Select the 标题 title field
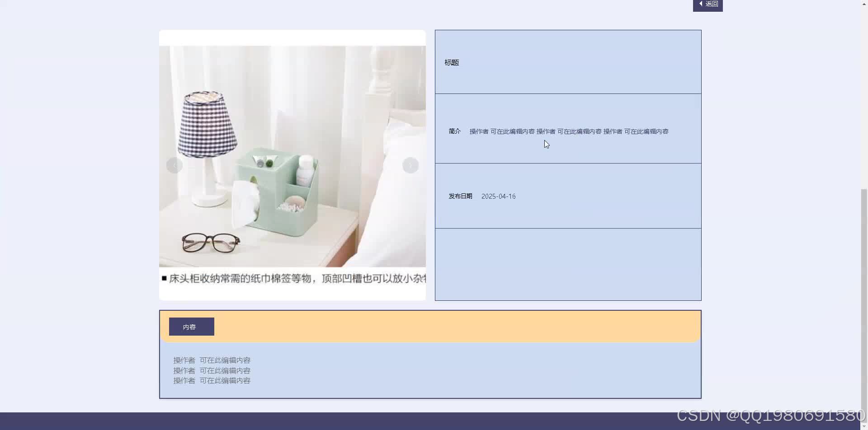 tap(451, 62)
